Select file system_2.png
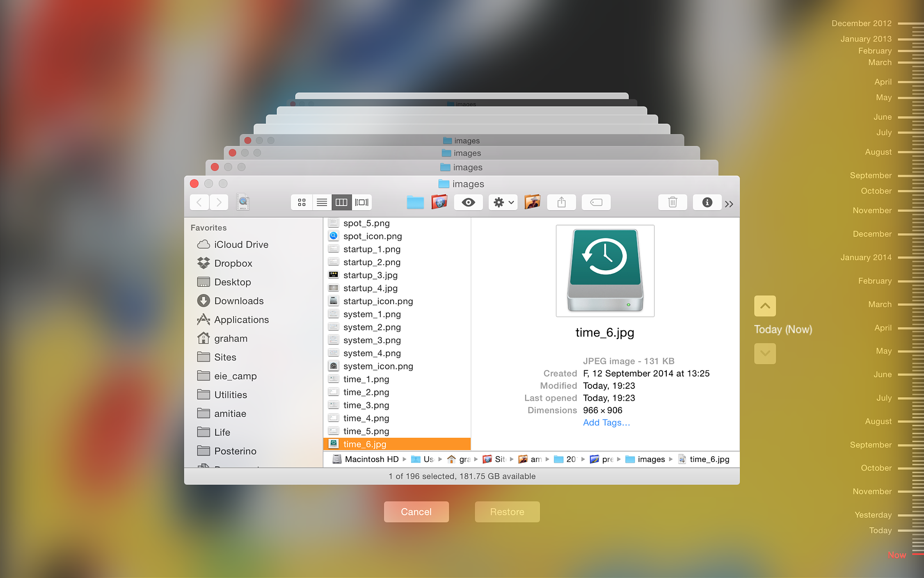The image size is (924, 578). [x=397, y=327]
